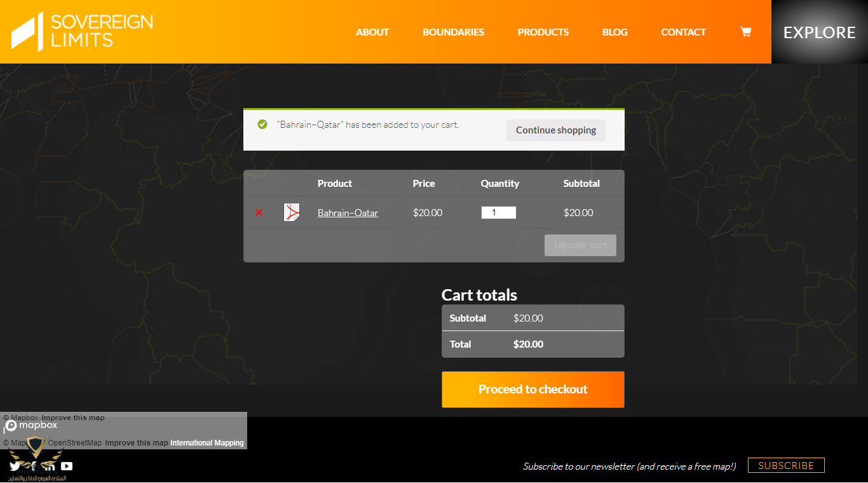Image resolution: width=868 pixels, height=483 pixels.
Task: Open the YouTube social icon
Action: click(x=67, y=466)
